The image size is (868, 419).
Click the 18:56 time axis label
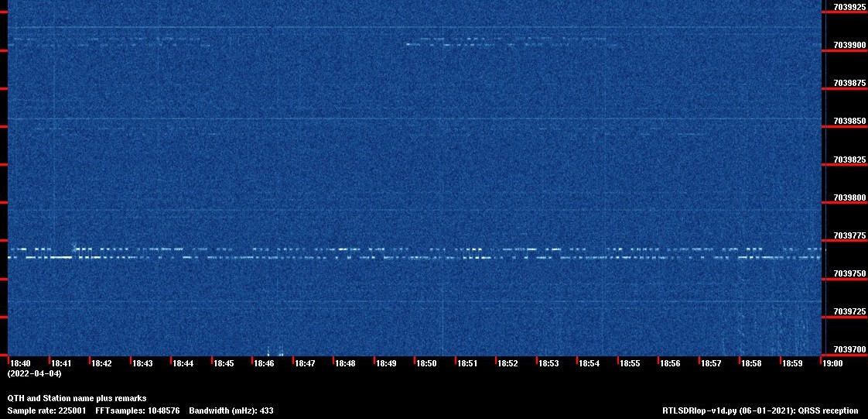click(x=671, y=363)
